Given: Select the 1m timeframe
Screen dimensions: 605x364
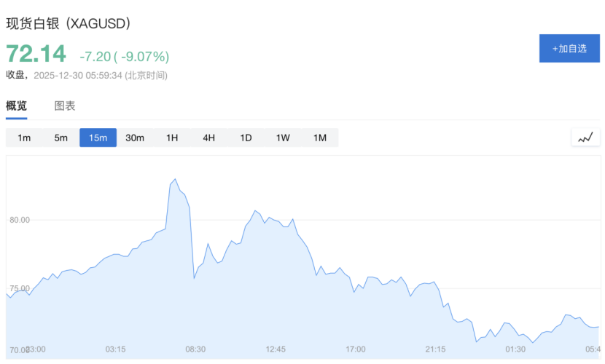Looking at the screenshot, I should click(24, 138).
